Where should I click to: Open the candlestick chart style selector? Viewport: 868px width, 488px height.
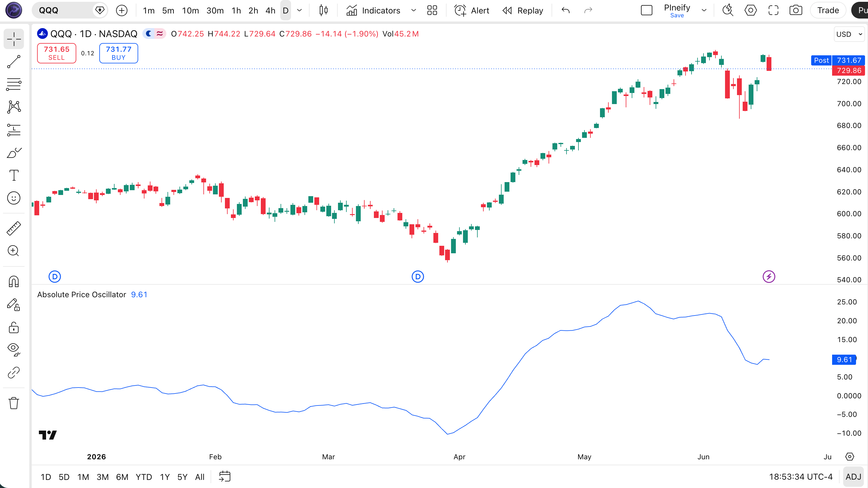323,10
